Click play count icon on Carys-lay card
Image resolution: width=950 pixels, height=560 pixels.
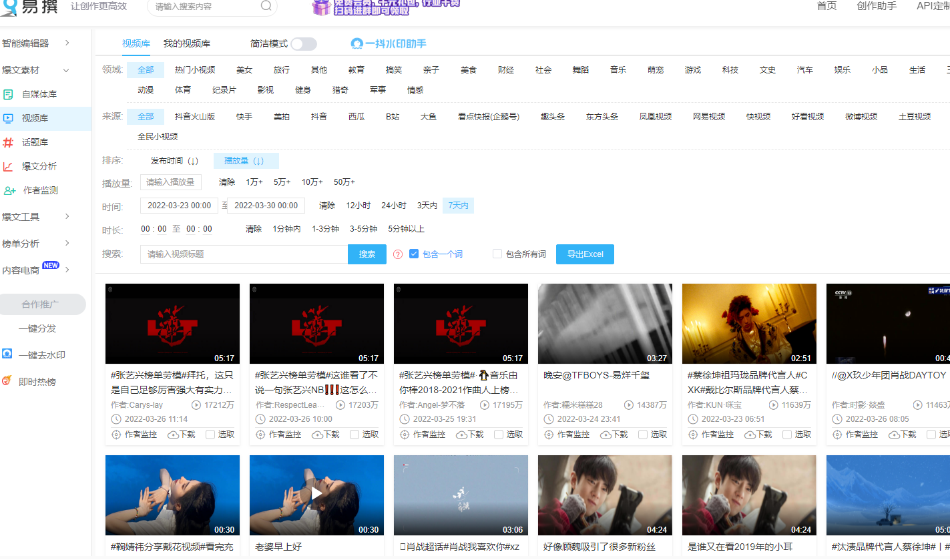196,405
